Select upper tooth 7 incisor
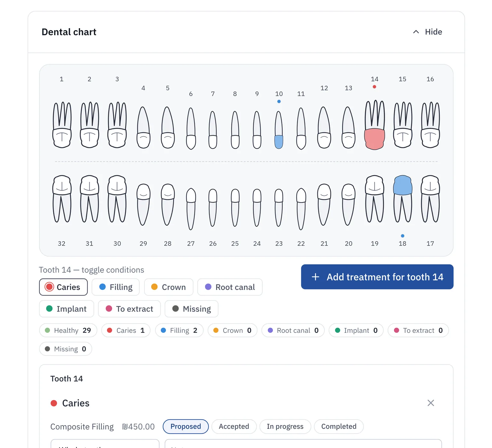492x448 pixels. pyautogui.click(x=213, y=130)
